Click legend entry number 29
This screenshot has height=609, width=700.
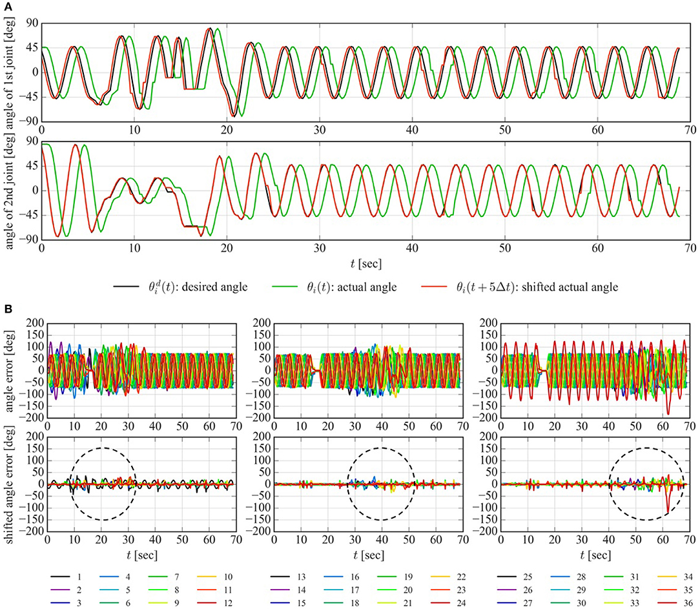coord(581,590)
